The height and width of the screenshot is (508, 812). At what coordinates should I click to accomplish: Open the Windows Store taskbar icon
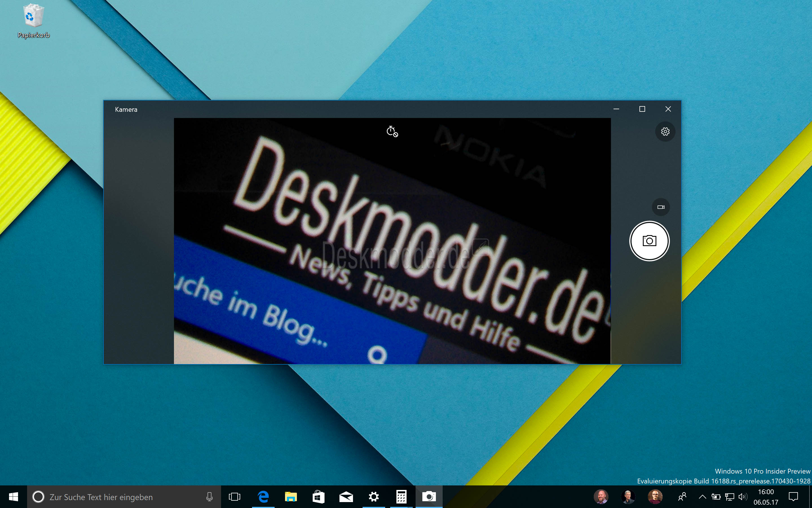tap(318, 497)
